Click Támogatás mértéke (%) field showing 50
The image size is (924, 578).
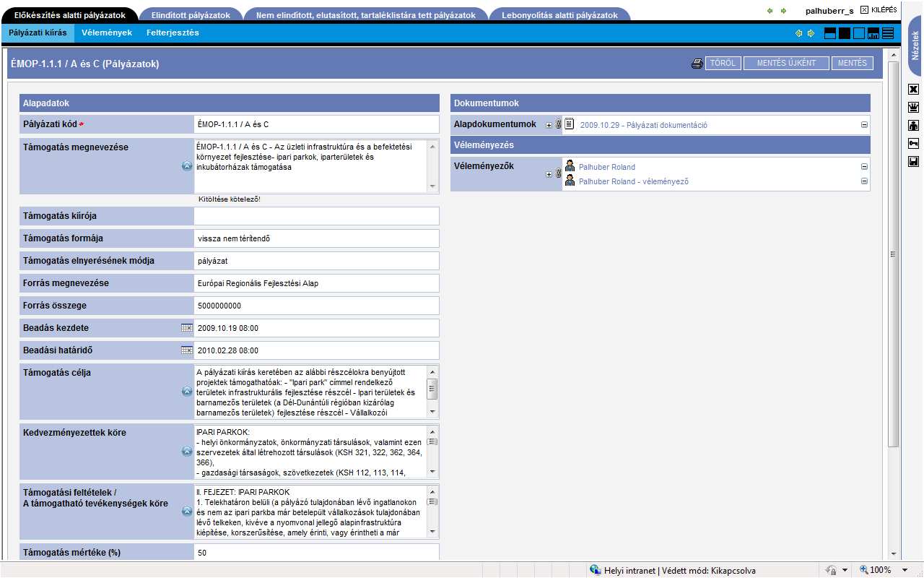[x=316, y=553]
